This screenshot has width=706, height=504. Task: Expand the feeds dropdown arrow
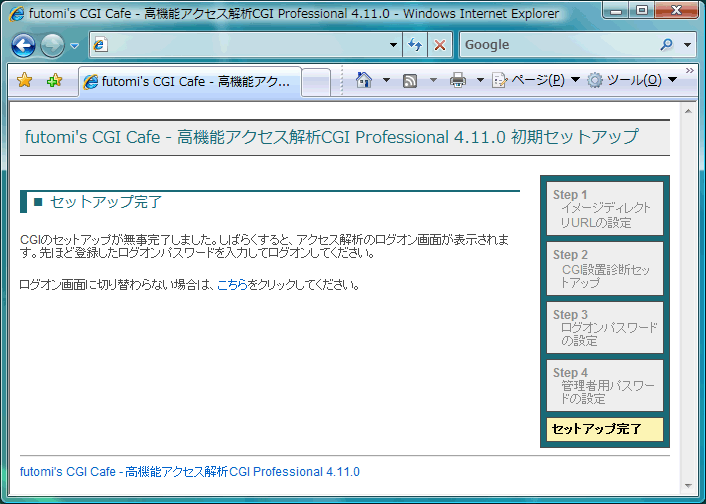pos(433,81)
